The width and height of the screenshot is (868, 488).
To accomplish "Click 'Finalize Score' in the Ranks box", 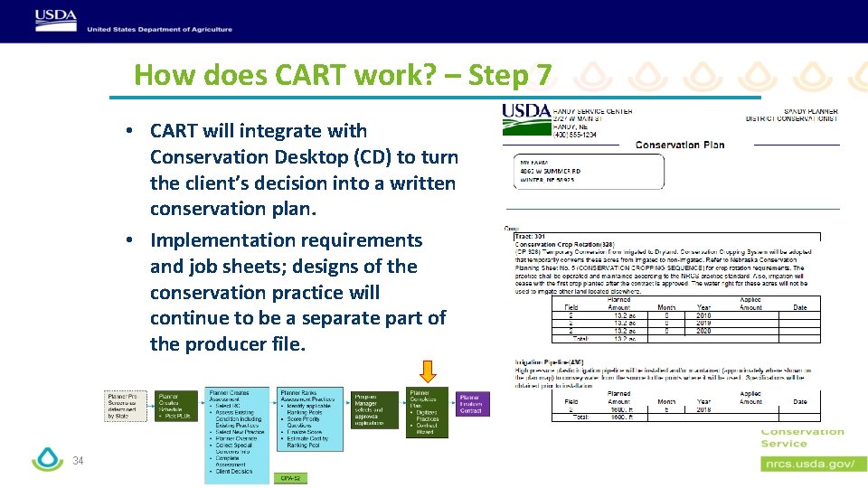I will pos(305,432).
